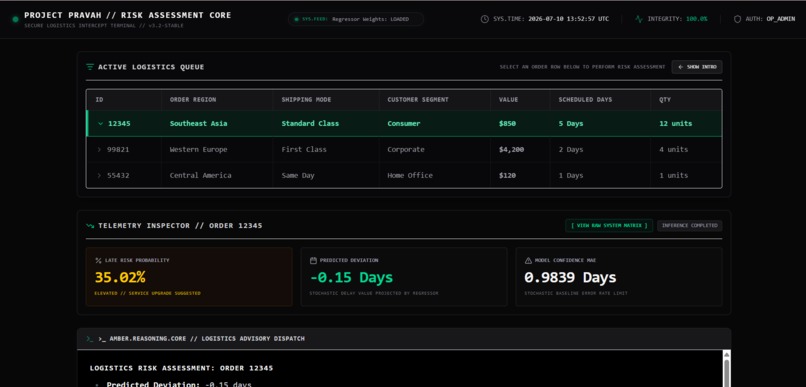Open View Raw System Matrix
The width and height of the screenshot is (806, 387).
click(609, 226)
